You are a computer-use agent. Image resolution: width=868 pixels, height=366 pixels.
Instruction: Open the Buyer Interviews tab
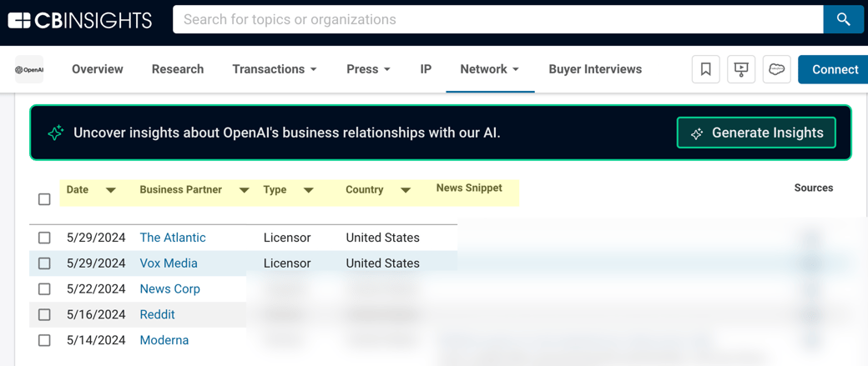click(595, 69)
